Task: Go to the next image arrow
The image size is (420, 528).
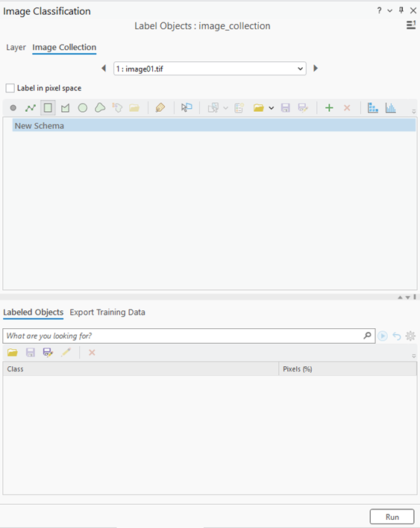Action: 316,69
